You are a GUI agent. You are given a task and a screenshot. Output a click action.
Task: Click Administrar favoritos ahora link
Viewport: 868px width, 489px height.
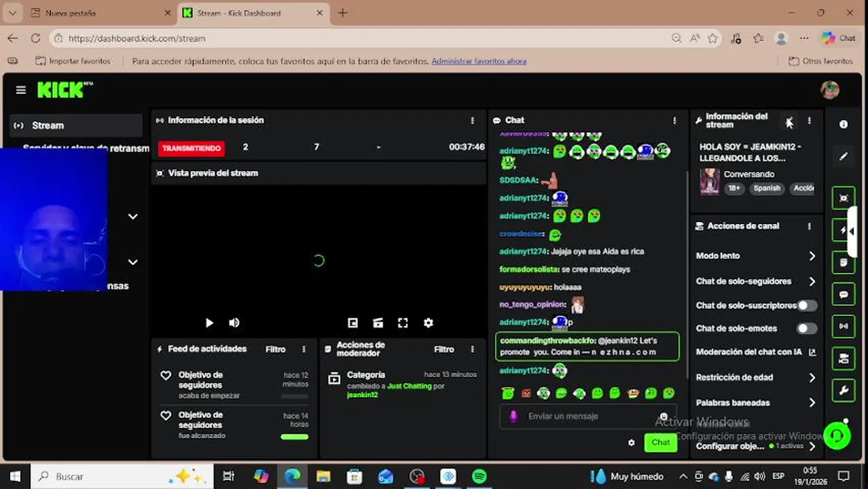point(479,61)
